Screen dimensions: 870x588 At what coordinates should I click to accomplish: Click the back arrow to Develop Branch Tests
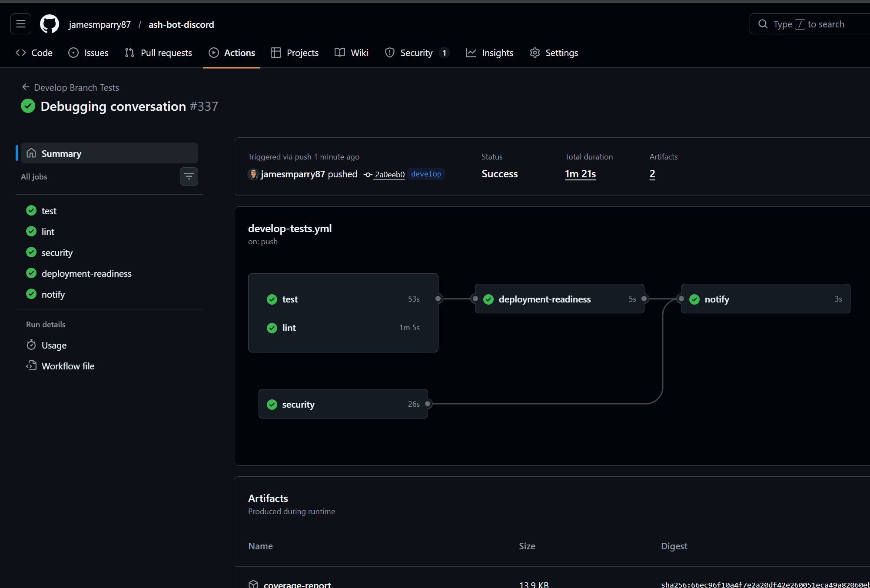tap(26, 87)
